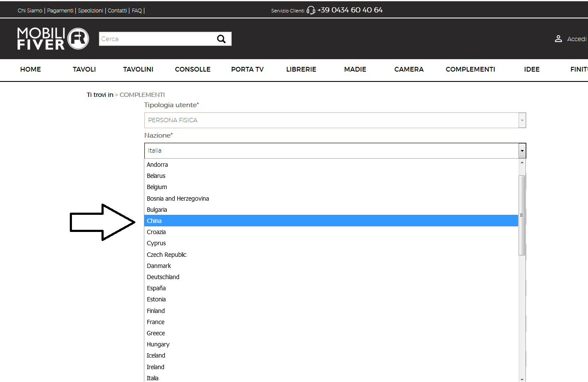
Task: Select Croazia from the country list
Action: (x=331, y=232)
